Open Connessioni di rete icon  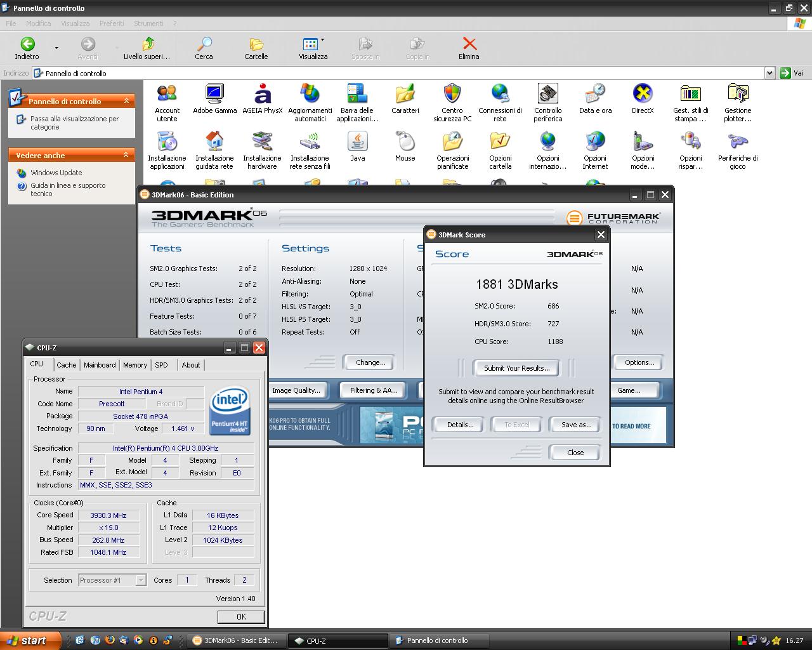point(500,102)
